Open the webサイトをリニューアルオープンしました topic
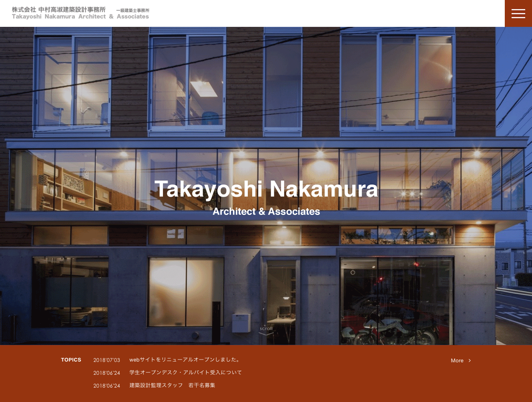 click(185, 360)
